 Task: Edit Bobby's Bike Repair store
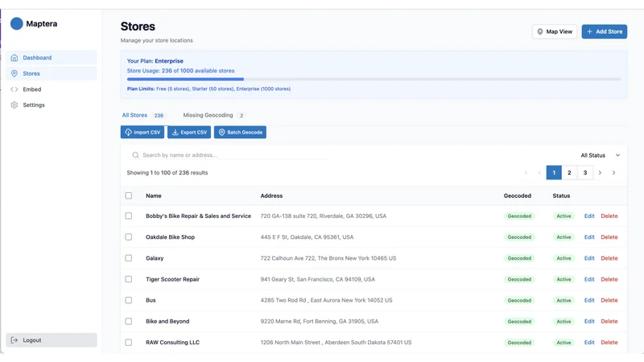click(x=589, y=216)
